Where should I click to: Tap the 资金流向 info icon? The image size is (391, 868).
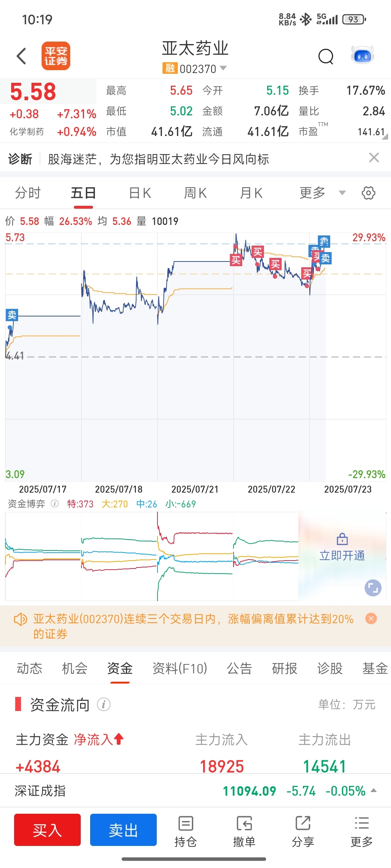click(104, 705)
